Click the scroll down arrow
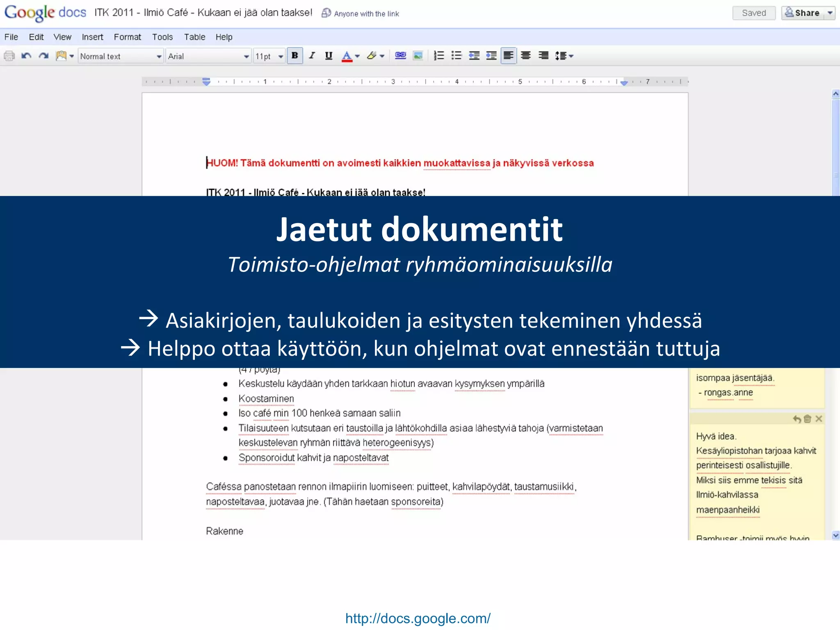This screenshot has height=630, width=840. [x=835, y=535]
